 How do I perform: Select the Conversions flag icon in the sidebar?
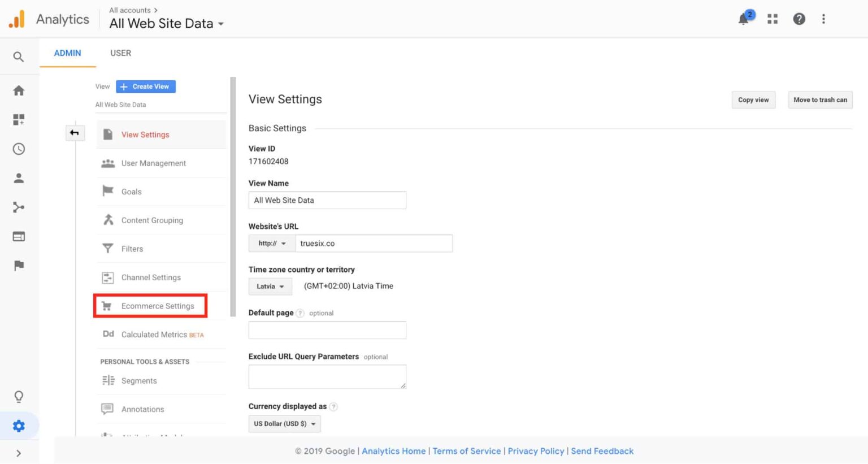tap(19, 266)
